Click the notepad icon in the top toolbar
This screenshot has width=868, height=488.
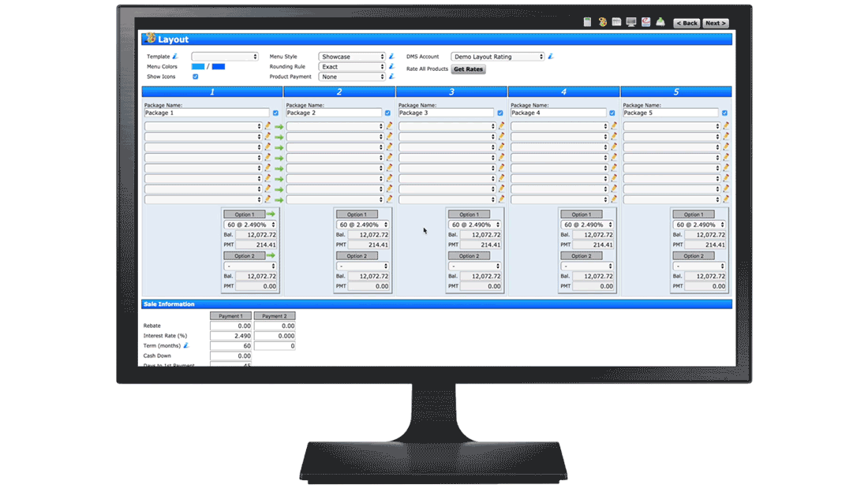(587, 21)
